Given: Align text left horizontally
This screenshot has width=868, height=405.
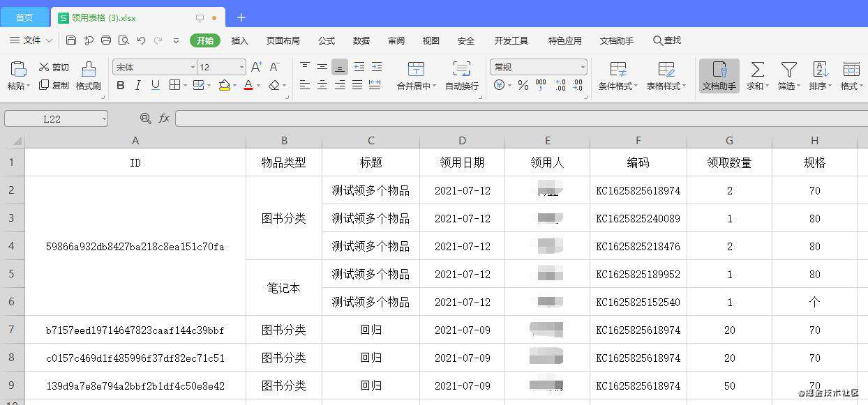Looking at the screenshot, I should 305,85.
